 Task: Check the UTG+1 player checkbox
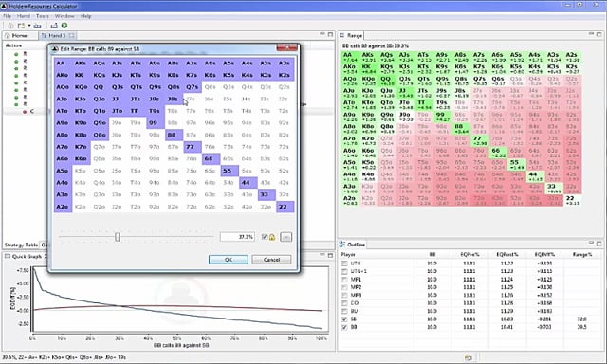[344, 271]
